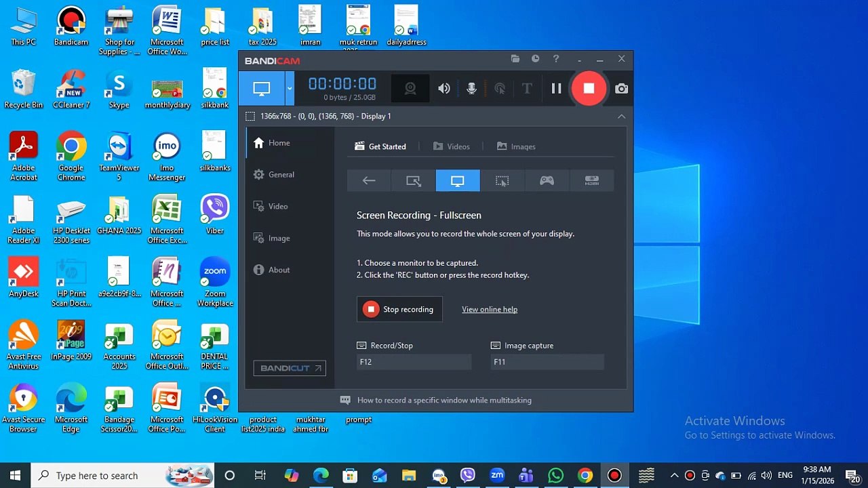Open the View online help link
Screen dimensions: 868x488
(490, 310)
